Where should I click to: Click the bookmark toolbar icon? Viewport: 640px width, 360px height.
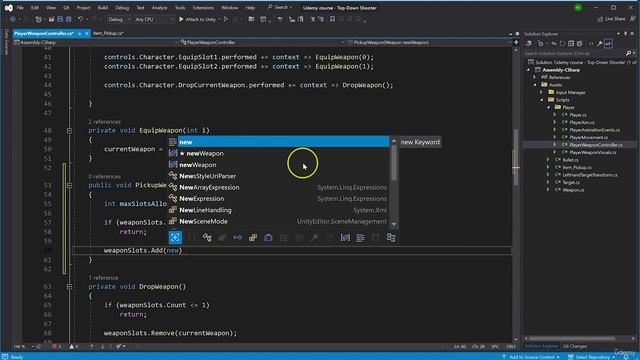pyautogui.click(x=333, y=19)
